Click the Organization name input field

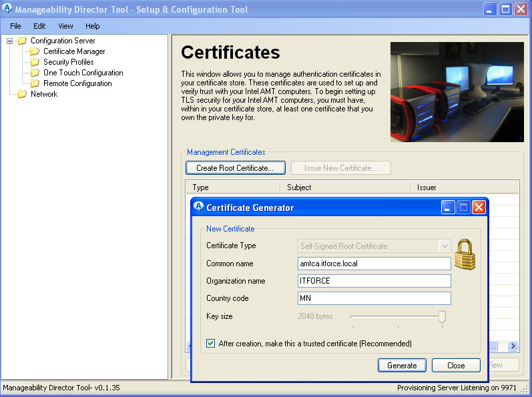coord(374,281)
